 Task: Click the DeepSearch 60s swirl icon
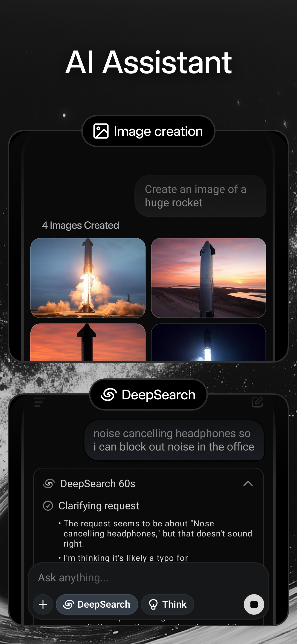tap(49, 483)
